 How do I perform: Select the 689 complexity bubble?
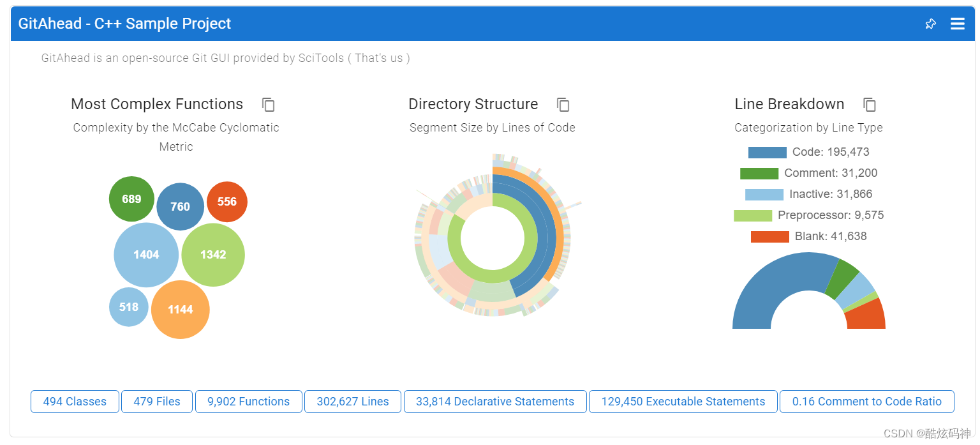(131, 199)
